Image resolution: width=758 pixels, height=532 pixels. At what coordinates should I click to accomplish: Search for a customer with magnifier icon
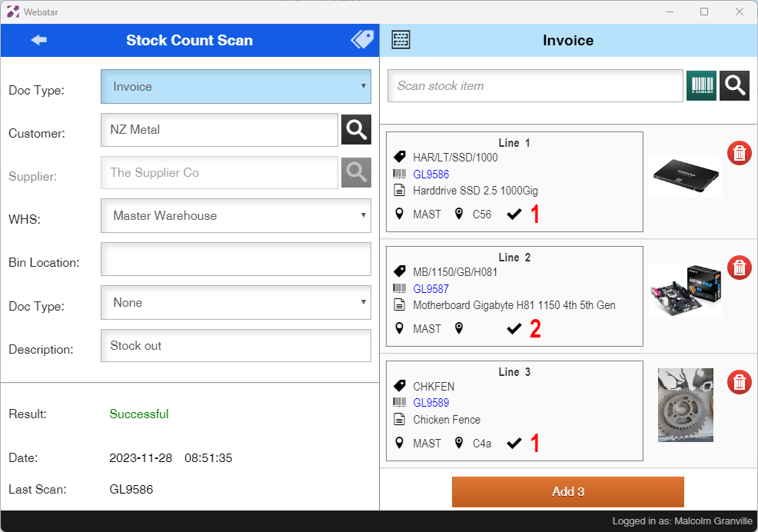[x=356, y=130]
